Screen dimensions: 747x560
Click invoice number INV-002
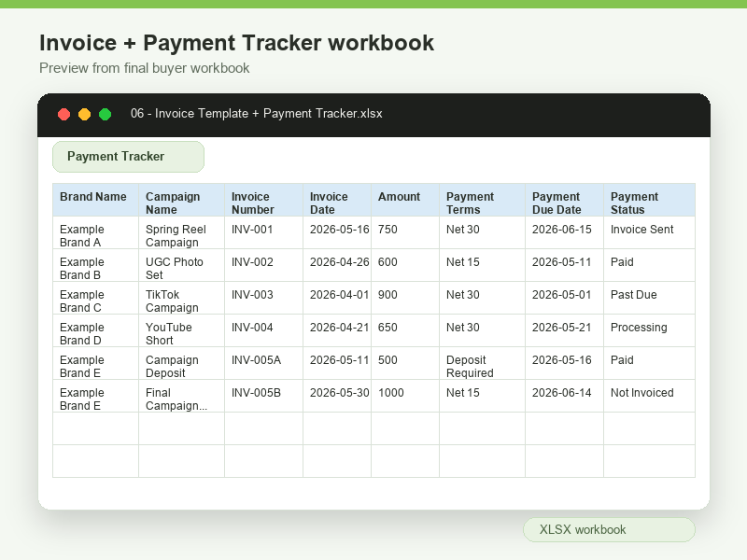[263, 265]
